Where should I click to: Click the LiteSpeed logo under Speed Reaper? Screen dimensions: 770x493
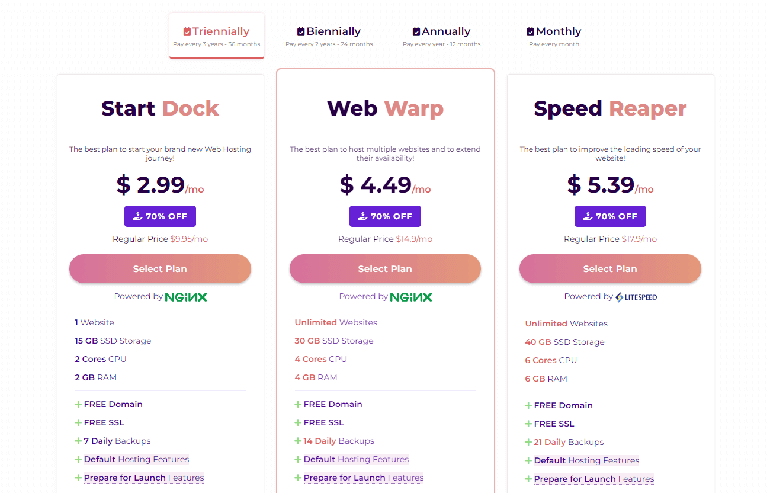[636, 297]
